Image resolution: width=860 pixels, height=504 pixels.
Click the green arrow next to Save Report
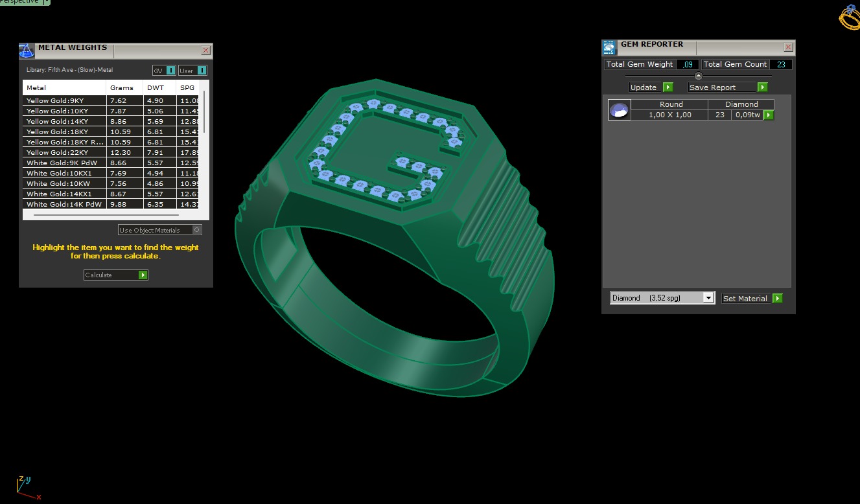click(x=763, y=87)
